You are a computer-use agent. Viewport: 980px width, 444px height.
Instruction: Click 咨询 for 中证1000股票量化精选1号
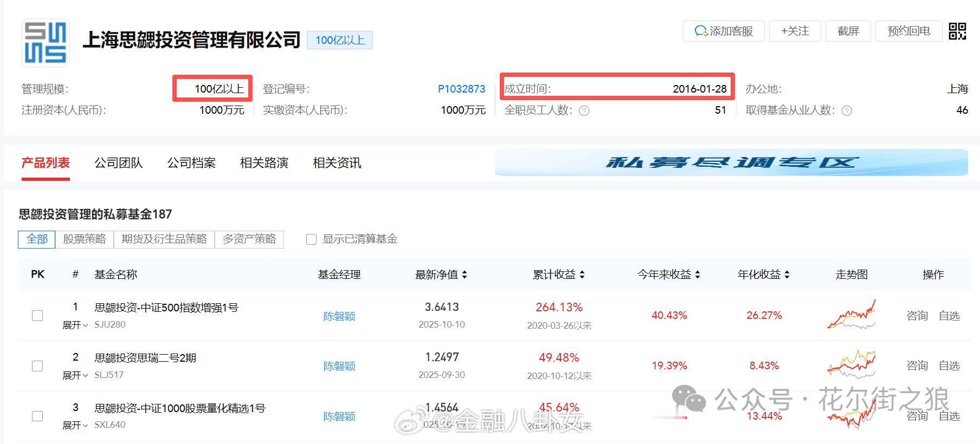pyautogui.click(x=917, y=416)
